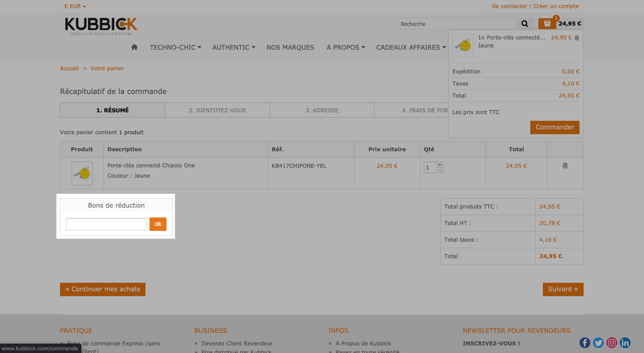Click the Chipolo key ring thumbnail in table
The image size is (644, 353).
pos(82,173)
